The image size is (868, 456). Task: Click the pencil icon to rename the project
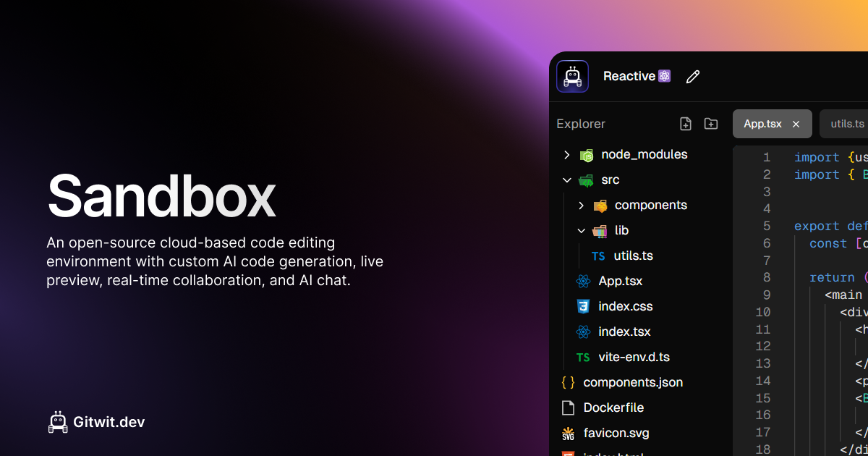[x=692, y=76]
